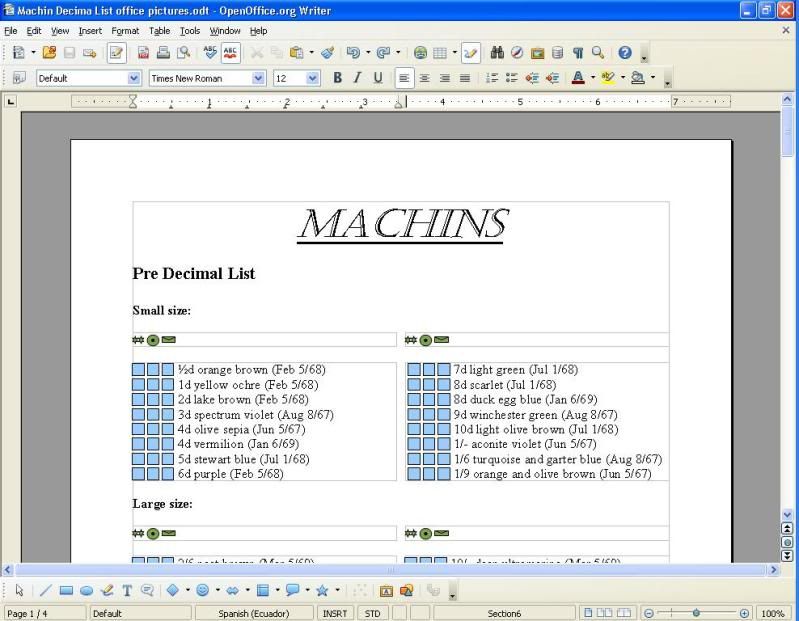Open the font color dropdown arrow

(593, 77)
